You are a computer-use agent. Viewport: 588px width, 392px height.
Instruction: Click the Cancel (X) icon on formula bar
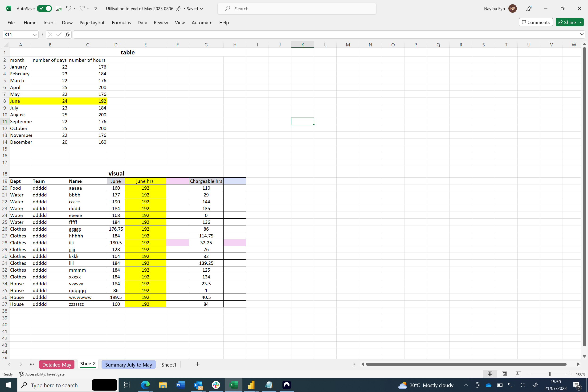tap(50, 34)
